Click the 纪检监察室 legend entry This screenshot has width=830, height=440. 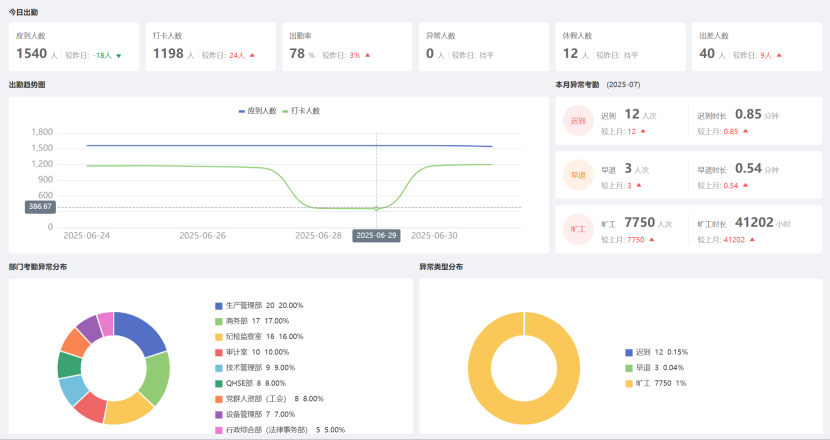pyautogui.click(x=263, y=337)
